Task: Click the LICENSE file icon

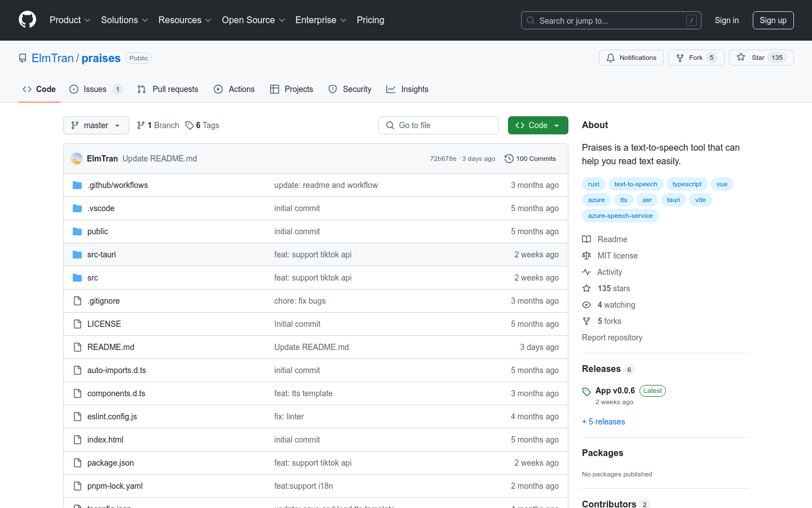Action: pyautogui.click(x=77, y=324)
